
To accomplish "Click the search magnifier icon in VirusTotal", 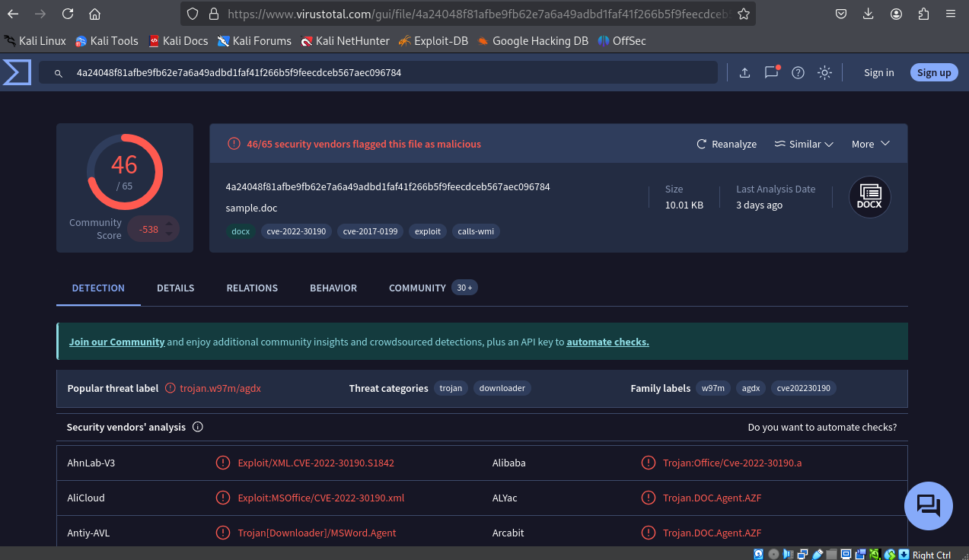I will 58,73.
